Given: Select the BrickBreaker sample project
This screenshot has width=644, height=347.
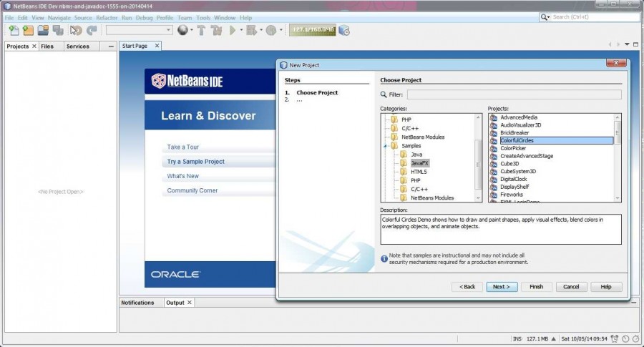Looking at the screenshot, I should tap(514, 132).
